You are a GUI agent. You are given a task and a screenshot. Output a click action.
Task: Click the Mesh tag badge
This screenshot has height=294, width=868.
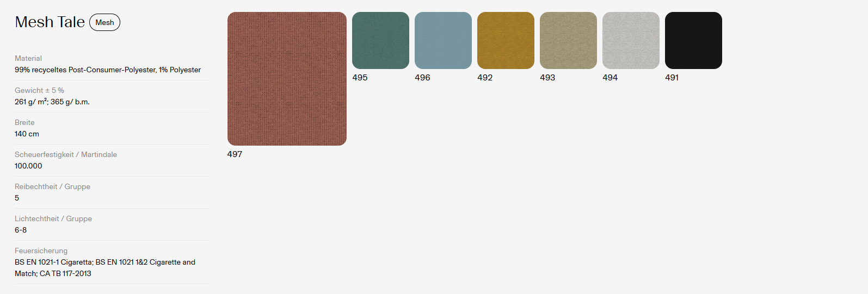click(104, 22)
